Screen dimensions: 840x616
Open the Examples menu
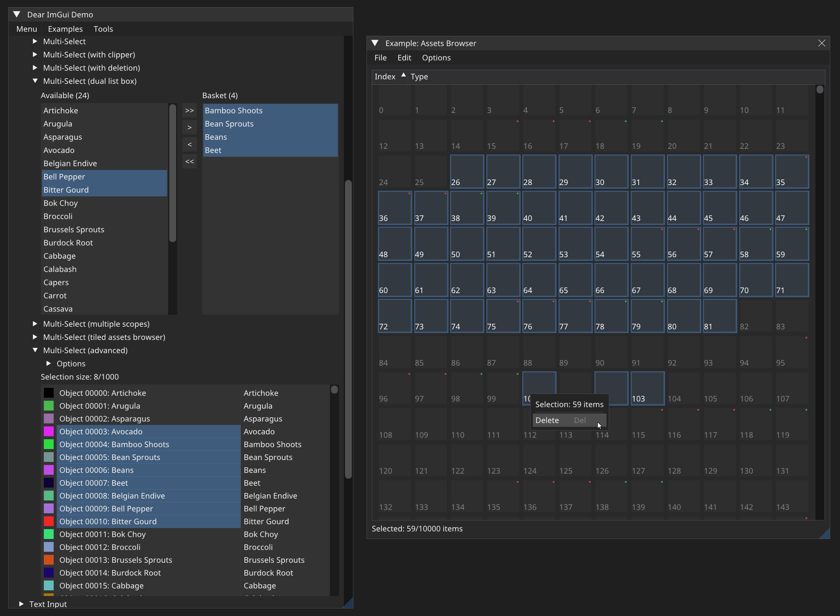(65, 29)
